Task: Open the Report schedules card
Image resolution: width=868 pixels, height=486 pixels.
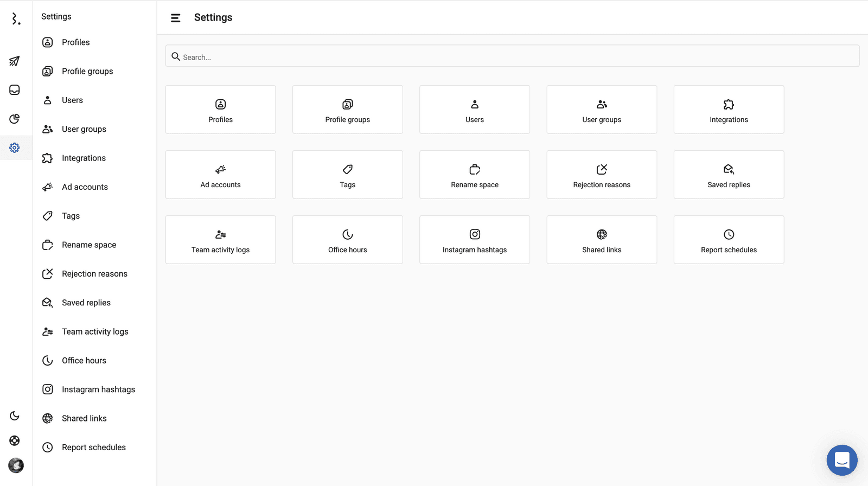Action: click(x=729, y=240)
